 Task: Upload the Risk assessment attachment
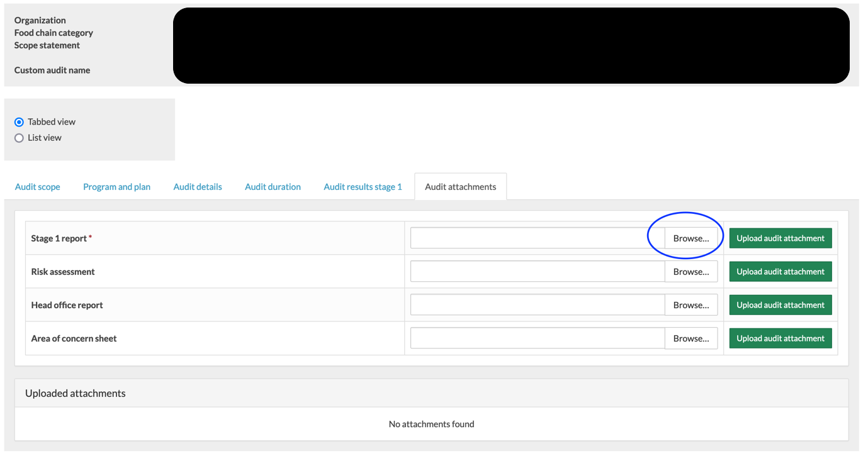pyautogui.click(x=780, y=272)
